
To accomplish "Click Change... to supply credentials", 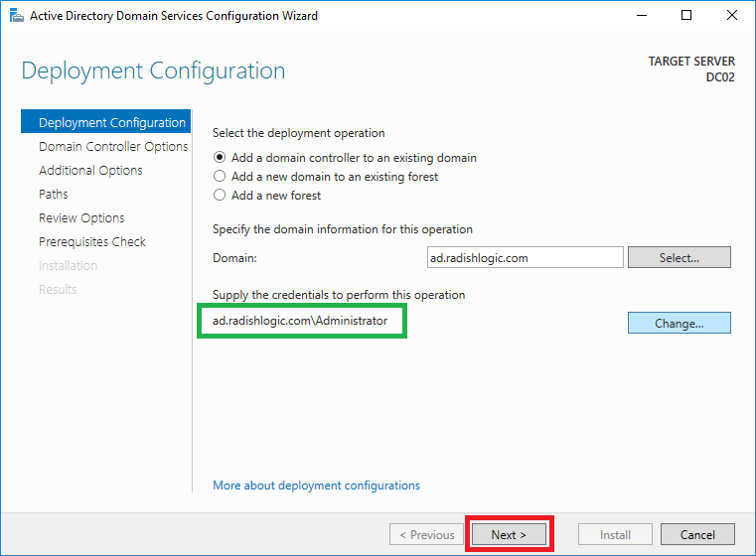I will [679, 324].
